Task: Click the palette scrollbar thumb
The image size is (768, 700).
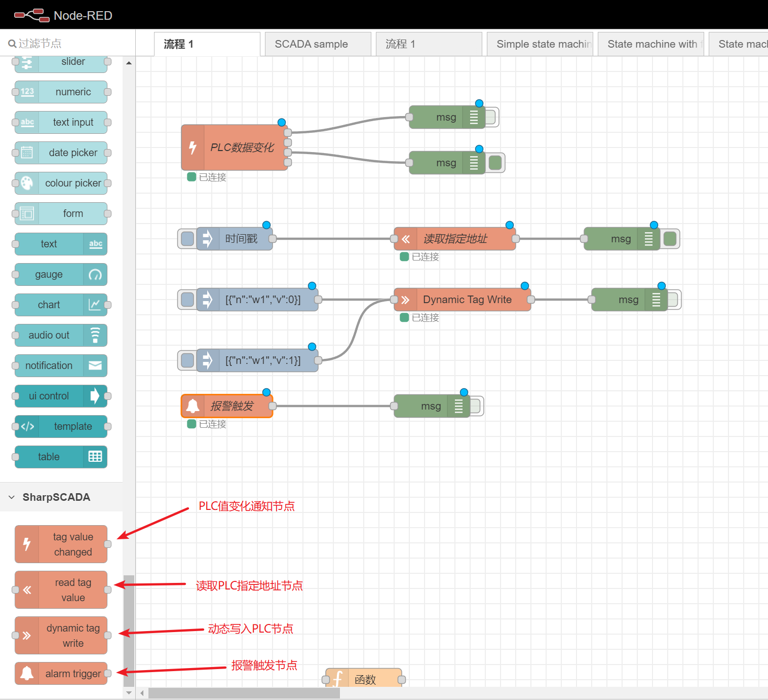Action: pos(129,631)
